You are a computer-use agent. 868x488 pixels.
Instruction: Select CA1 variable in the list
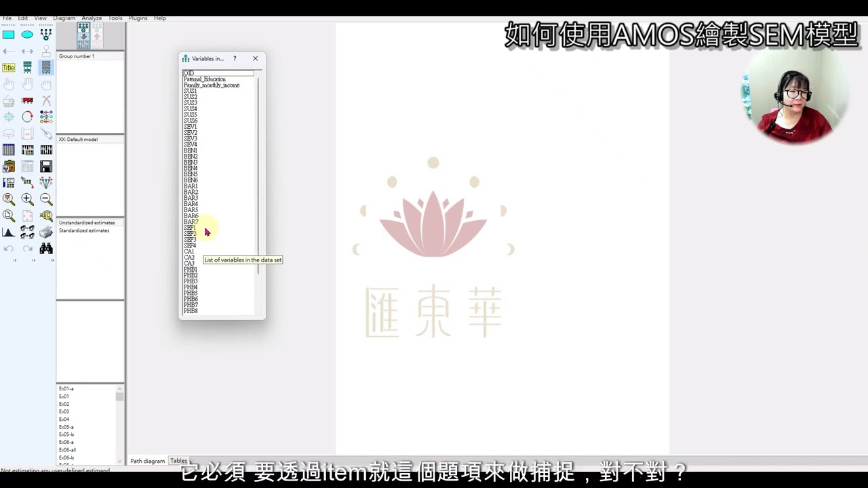pos(189,251)
